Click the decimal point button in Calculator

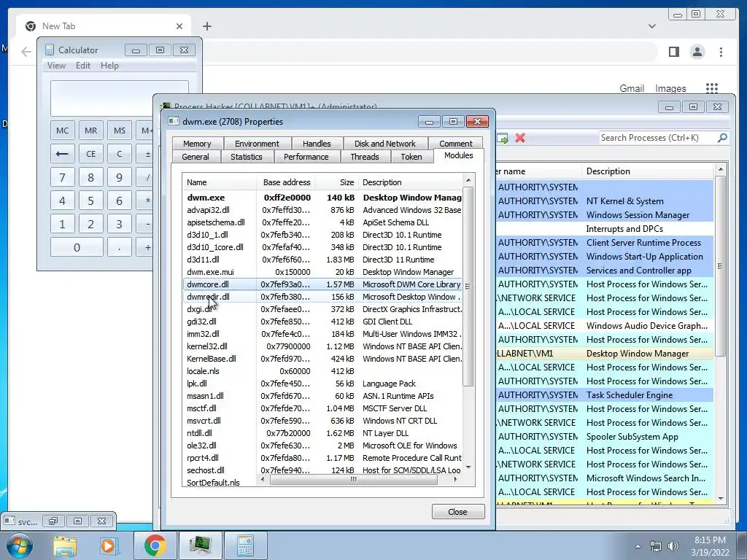(x=120, y=248)
